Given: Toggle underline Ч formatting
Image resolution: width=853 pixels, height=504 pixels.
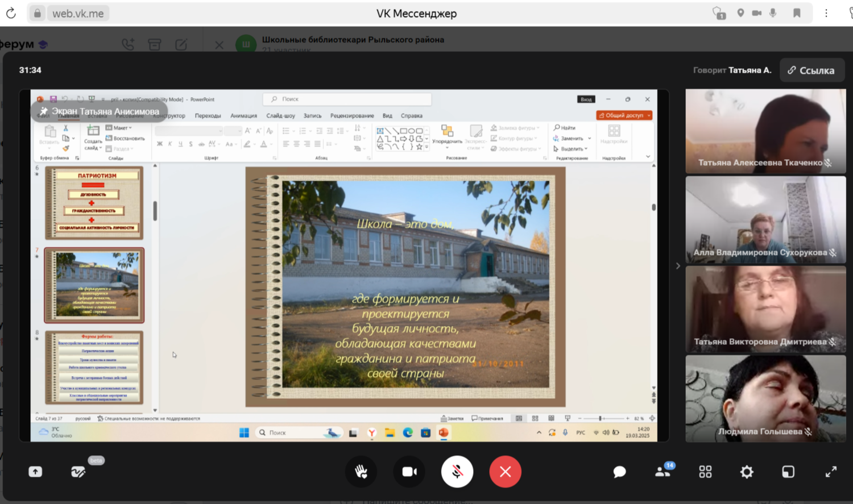Looking at the screenshot, I should point(180,144).
